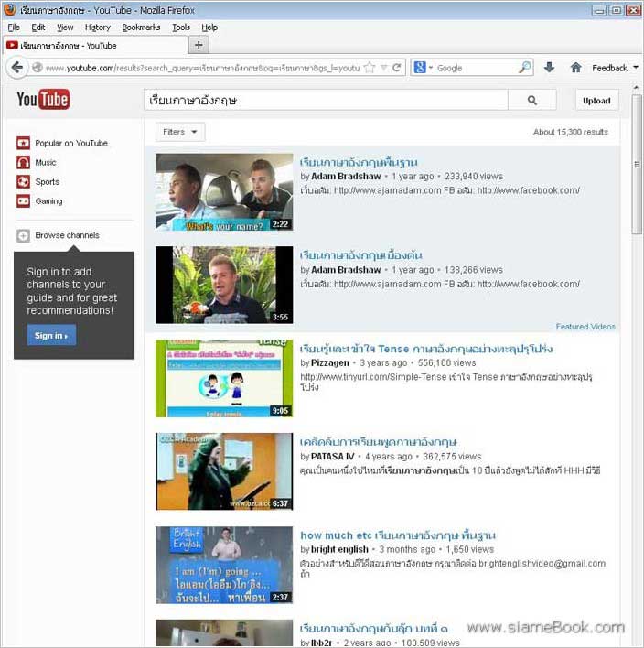
Task: Click the Firefox search bar magnifier
Action: [524, 68]
